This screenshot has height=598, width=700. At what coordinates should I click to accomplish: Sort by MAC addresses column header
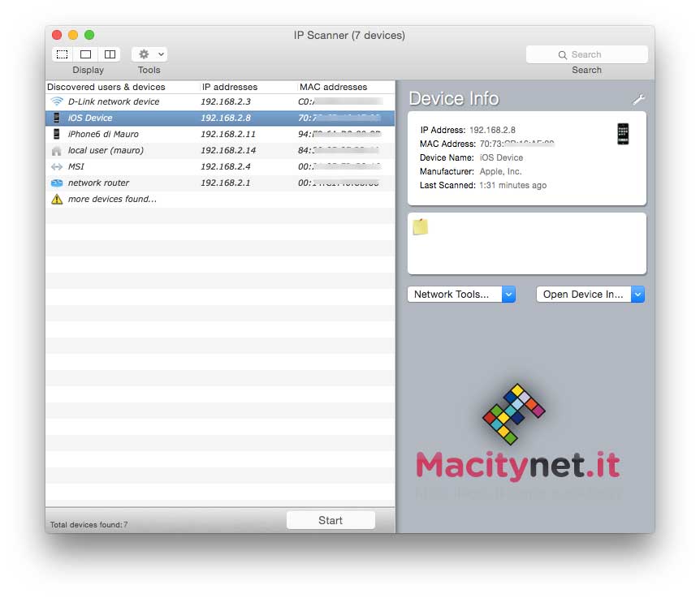(333, 87)
